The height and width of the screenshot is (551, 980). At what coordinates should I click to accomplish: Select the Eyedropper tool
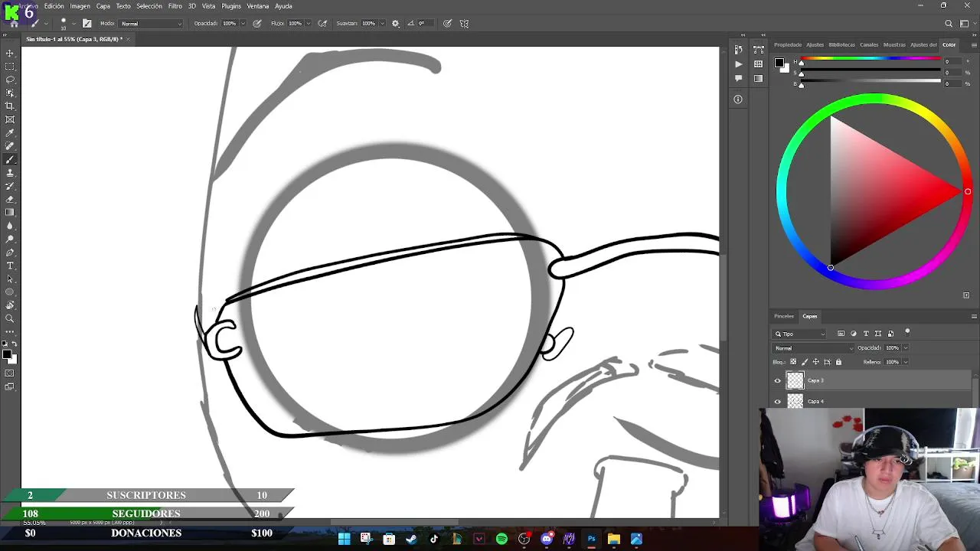coord(10,133)
